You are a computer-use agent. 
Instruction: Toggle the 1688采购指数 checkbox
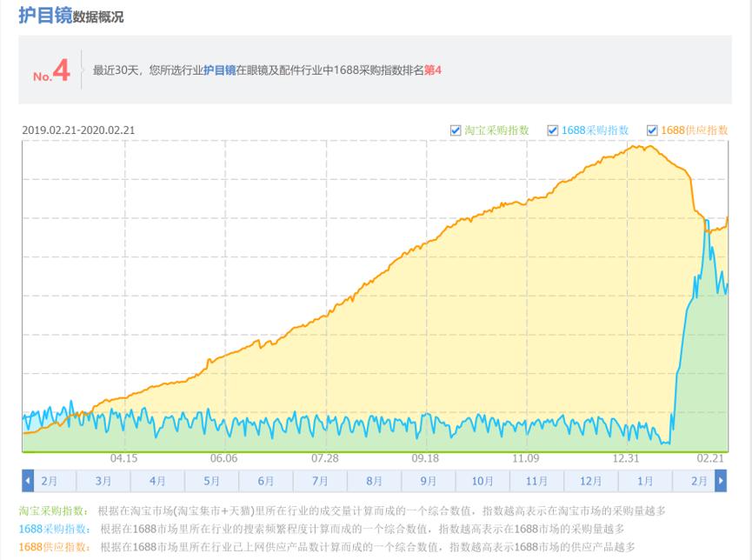coord(552,130)
